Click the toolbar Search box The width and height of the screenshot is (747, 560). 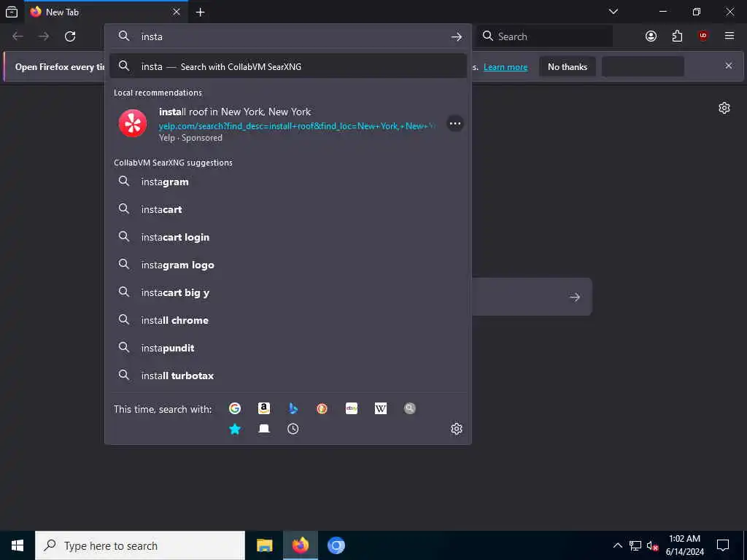[545, 36]
